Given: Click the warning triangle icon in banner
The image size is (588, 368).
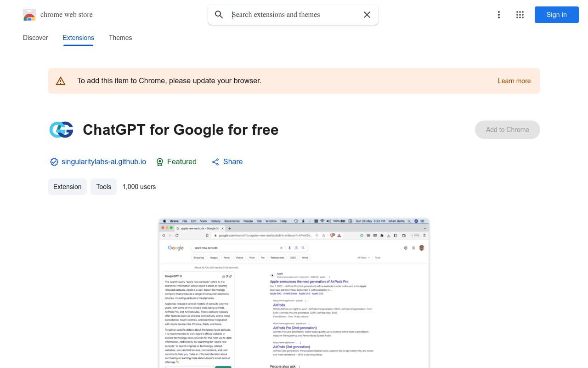Looking at the screenshot, I should click(61, 81).
